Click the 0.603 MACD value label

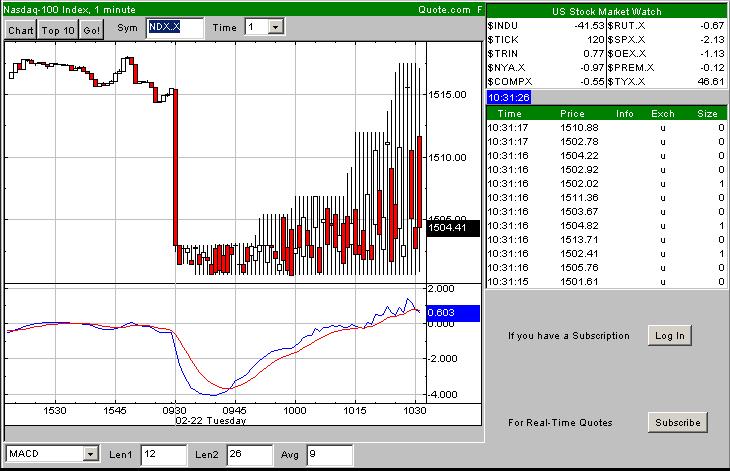(453, 313)
